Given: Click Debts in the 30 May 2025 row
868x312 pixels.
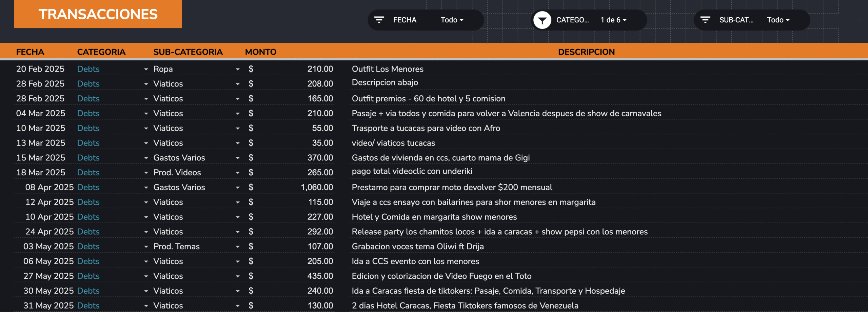Looking at the screenshot, I should point(88,291).
